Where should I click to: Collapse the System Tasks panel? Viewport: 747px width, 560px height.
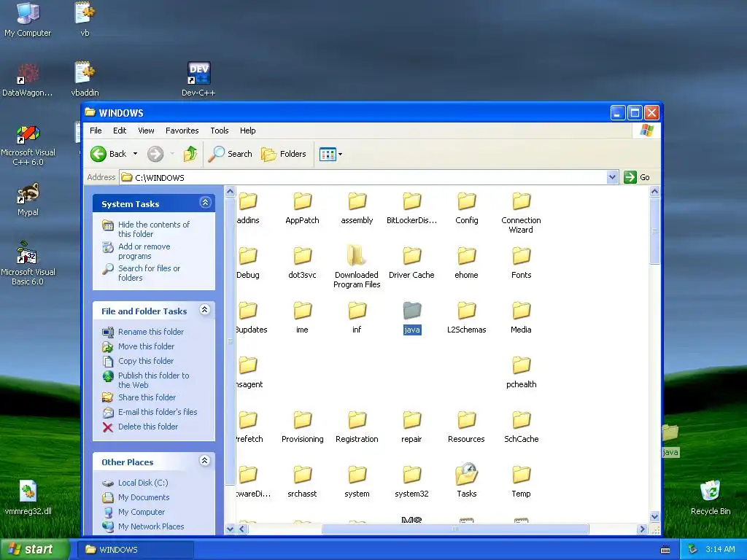205,203
